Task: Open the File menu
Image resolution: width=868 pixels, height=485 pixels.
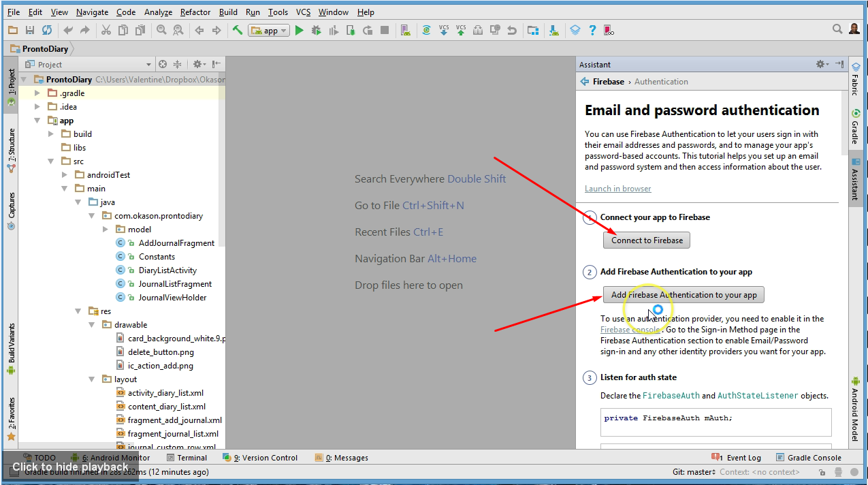Action: (14, 12)
